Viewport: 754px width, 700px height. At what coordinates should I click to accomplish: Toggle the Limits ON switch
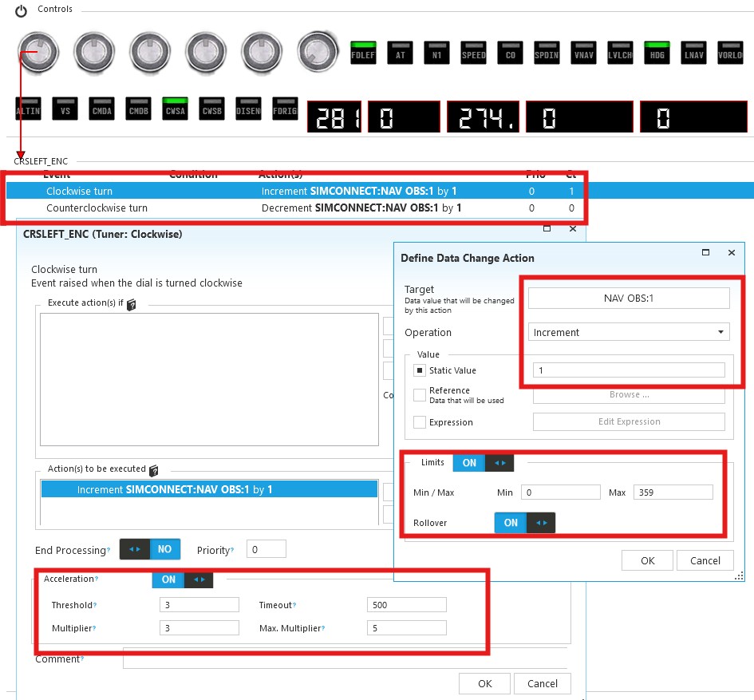point(484,463)
